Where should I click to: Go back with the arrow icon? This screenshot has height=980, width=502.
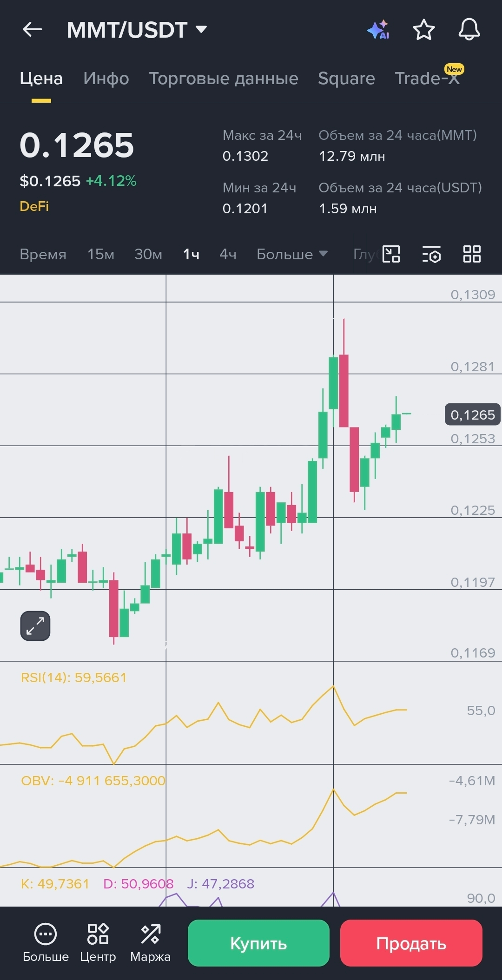[32, 30]
